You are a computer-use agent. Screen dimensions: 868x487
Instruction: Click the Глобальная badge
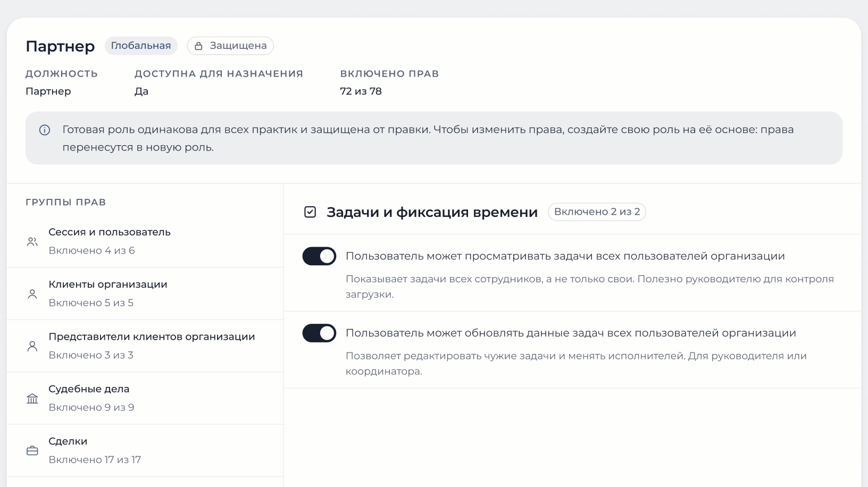(x=141, y=46)
